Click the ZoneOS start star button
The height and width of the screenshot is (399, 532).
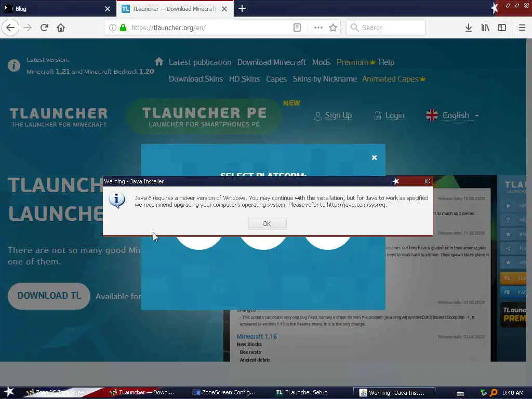[9, 392]
